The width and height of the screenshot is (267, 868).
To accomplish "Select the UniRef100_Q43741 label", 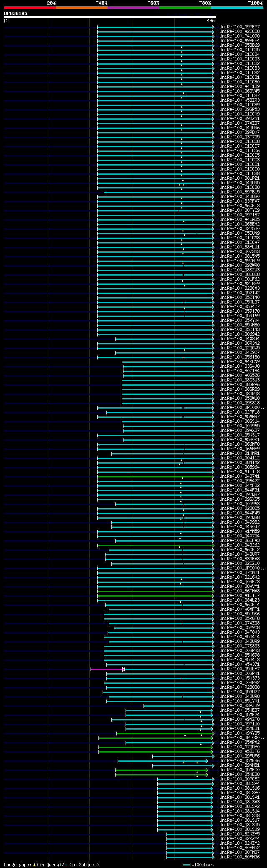I will tap(239, 476).
